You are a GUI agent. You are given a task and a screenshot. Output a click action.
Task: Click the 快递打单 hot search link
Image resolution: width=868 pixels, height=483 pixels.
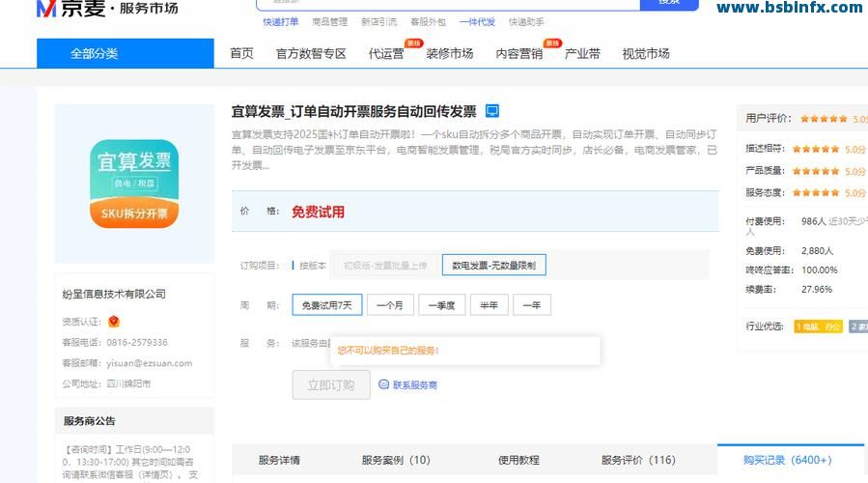[281, 22]
